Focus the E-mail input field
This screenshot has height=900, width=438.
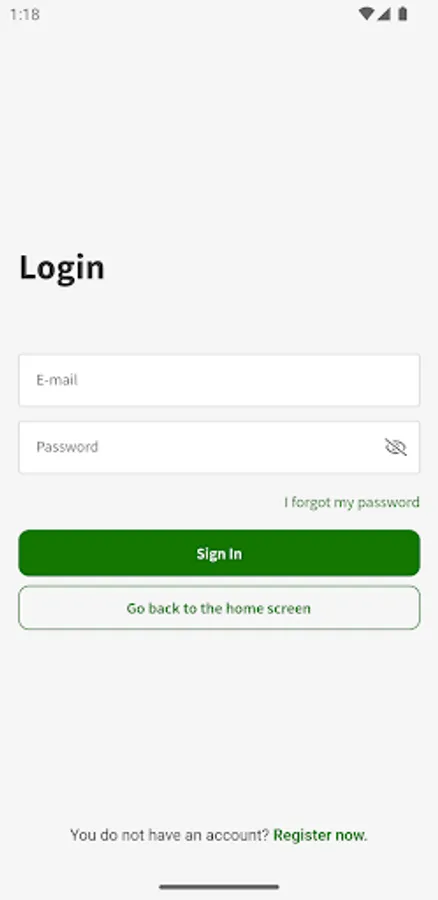(x=219, y=380)
